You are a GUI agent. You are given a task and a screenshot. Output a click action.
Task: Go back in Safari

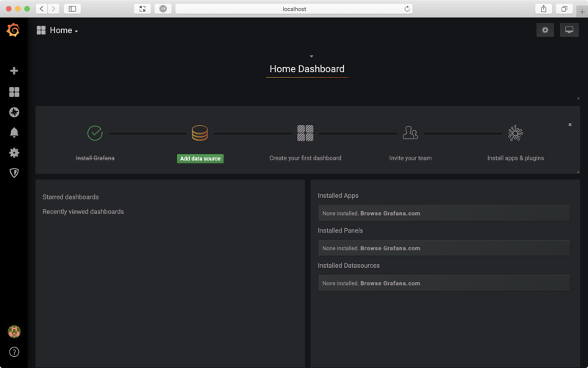coord(41,9)
